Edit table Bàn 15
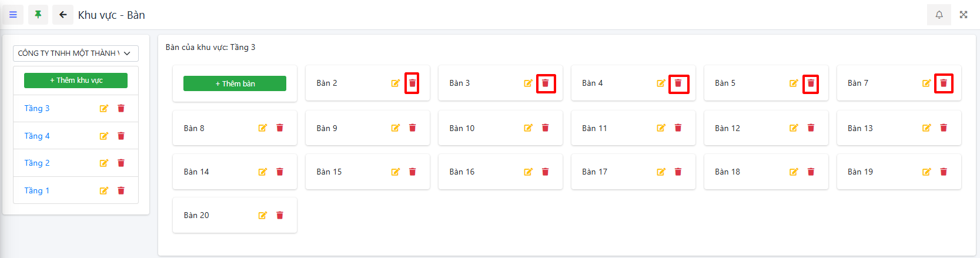The width and height of the screenshot is (980, 258). (x=395, y=172)
